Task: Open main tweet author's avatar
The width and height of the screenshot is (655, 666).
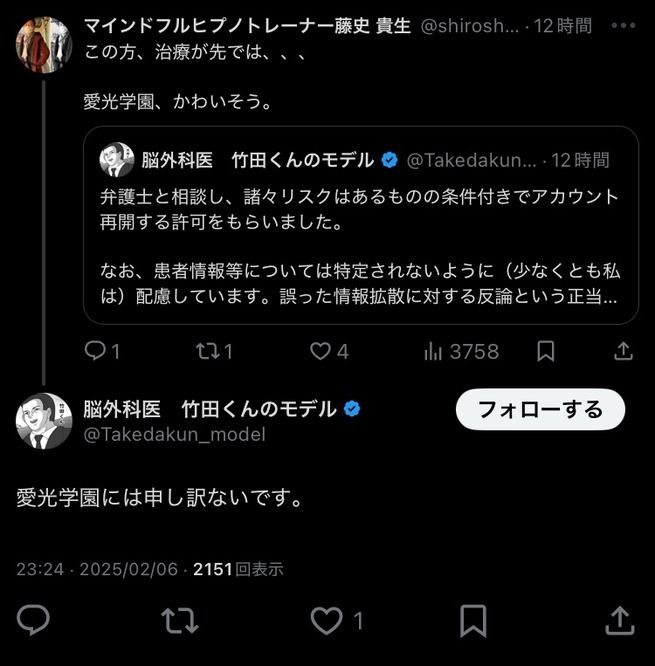Action: (x=44, y=421)
